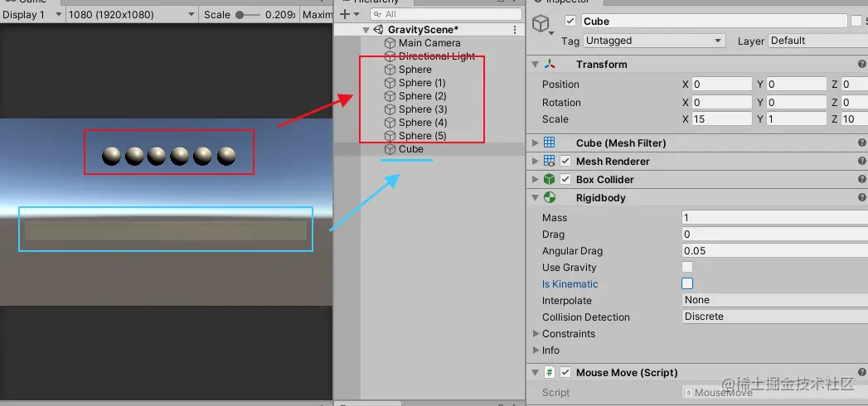Click the Unity scene icon beside GravityScene

(x=379, y=30)
